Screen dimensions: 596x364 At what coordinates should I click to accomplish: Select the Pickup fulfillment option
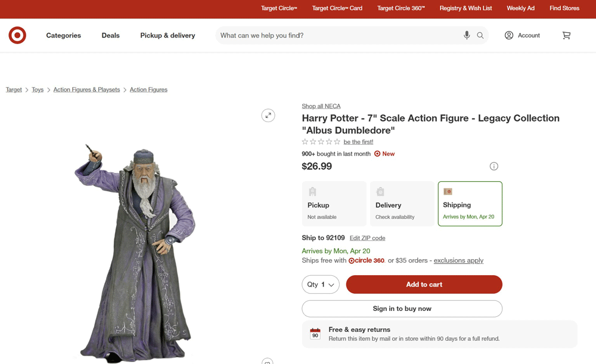tap(334, 203)
